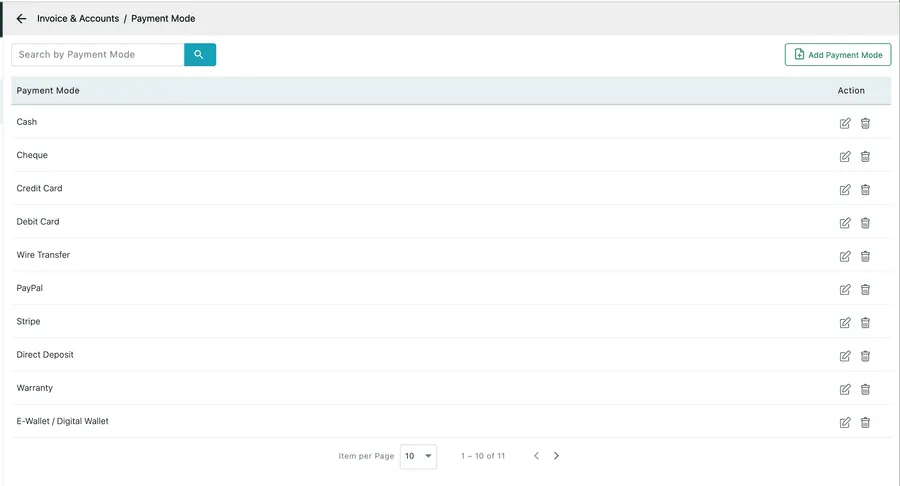
Task: Edit the Wire Transfer payment mode
Action: tap(845, 256)
